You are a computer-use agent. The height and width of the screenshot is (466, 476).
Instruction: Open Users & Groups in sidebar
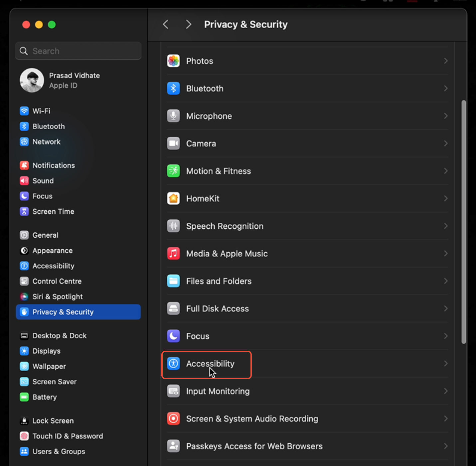78,451
